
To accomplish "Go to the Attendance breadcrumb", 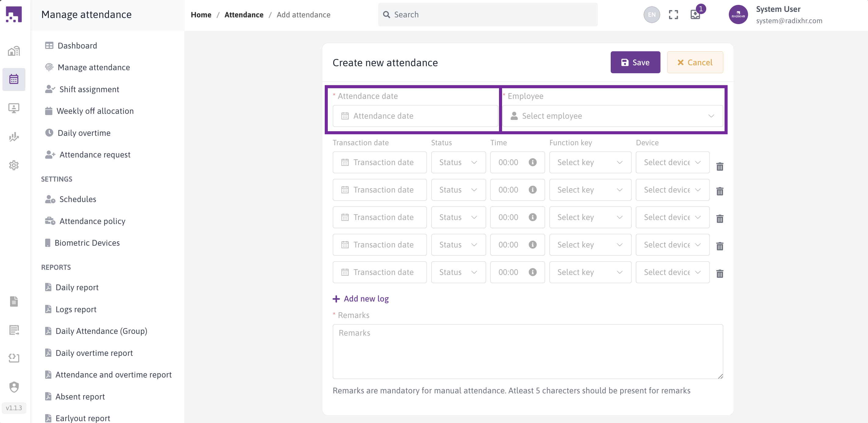I will tap(244, 14).
